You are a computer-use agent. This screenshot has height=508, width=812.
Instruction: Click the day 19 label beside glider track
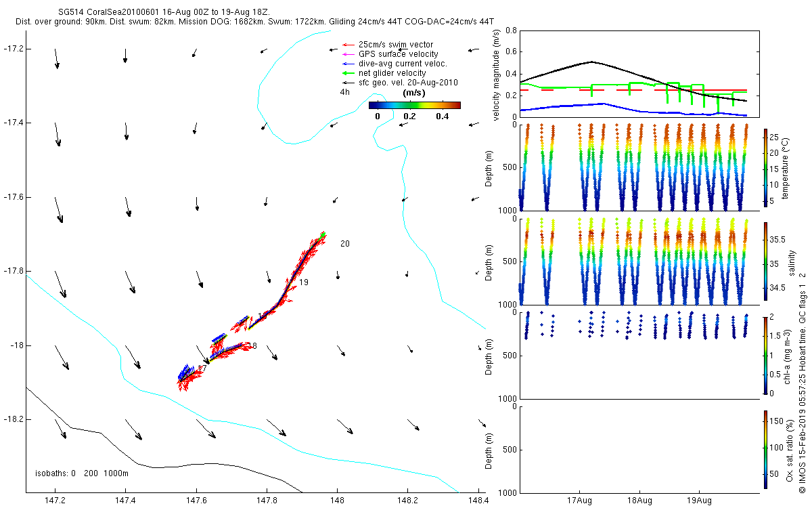(304, 282)
